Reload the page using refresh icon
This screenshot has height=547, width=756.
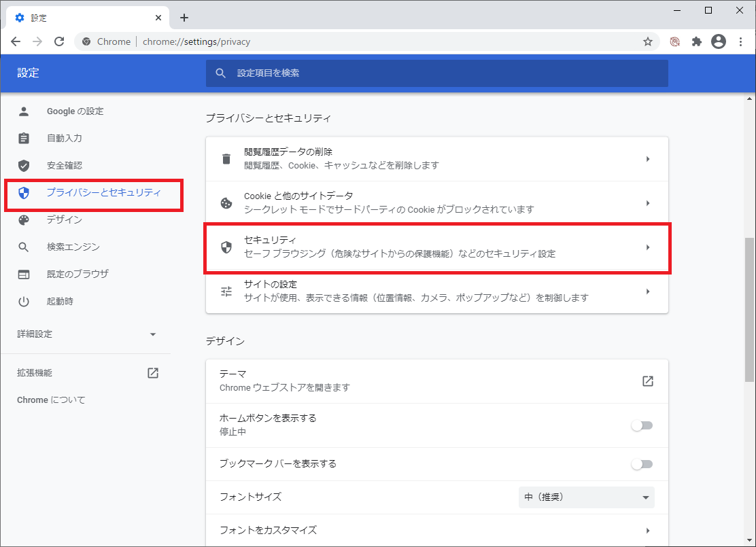click(x=59, y=41)
